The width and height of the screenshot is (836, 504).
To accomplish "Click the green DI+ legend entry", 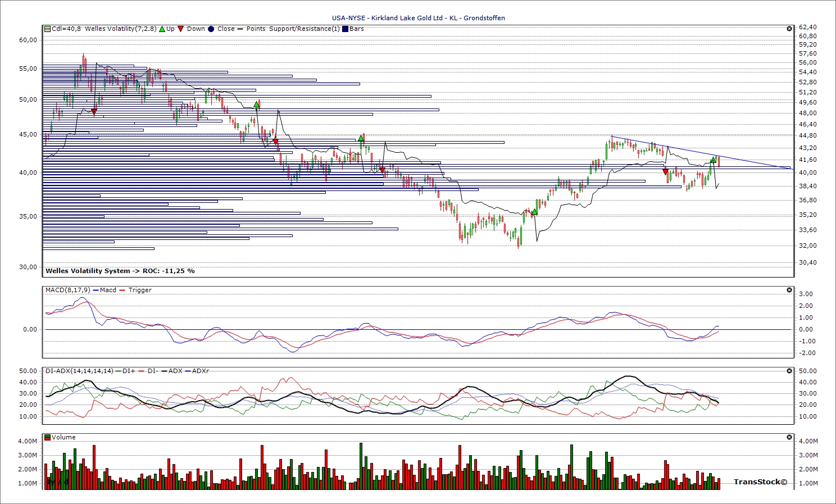I will pos(125,371).
